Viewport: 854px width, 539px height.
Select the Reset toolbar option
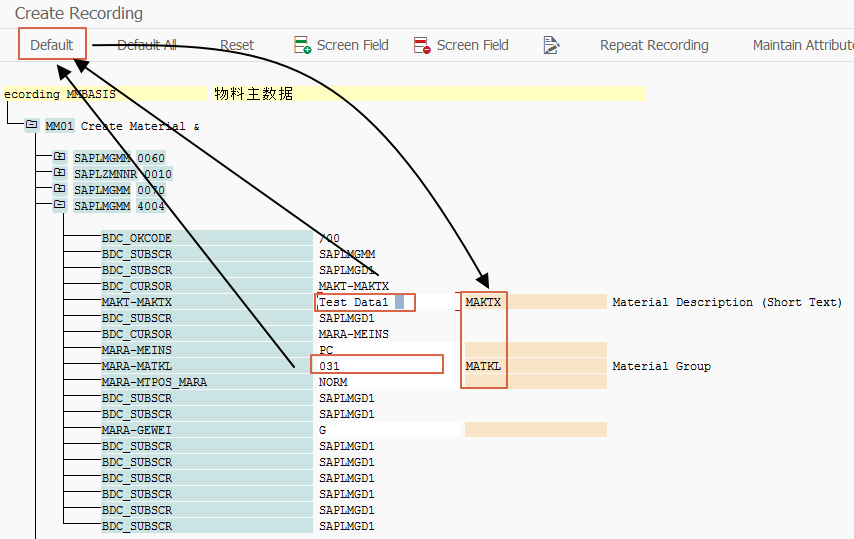tap(237, 45)
